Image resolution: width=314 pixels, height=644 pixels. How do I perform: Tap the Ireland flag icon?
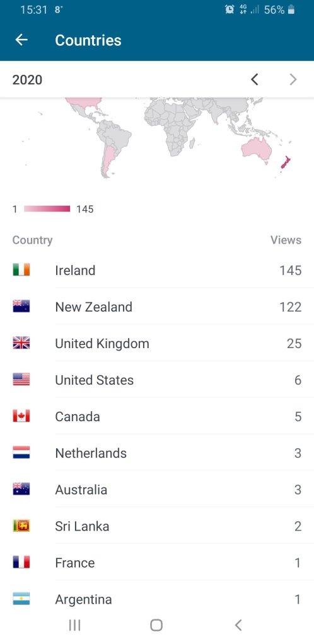tap(21, 270)
